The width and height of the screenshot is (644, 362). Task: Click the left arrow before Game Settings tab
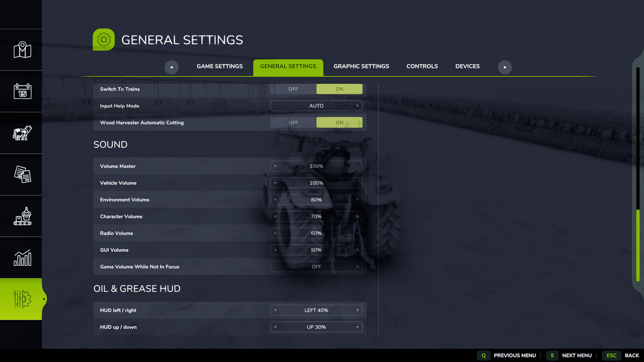point(171,67)
